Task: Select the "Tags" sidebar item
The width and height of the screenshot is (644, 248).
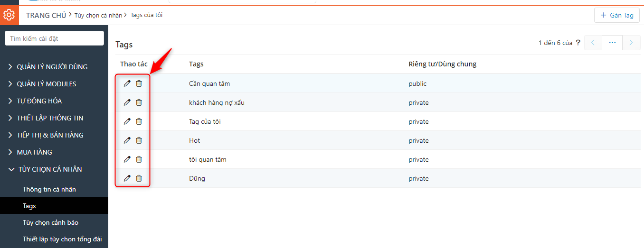Action: [x=54, y=206]
